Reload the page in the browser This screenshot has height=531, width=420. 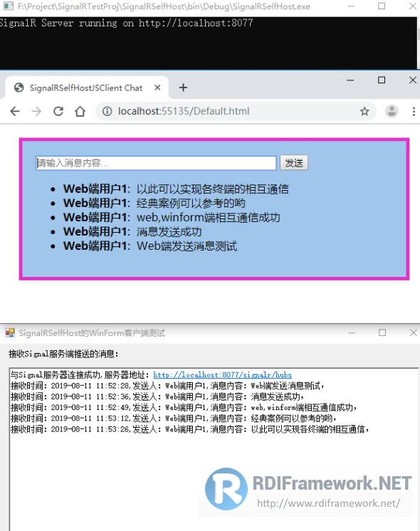point(58,111)
